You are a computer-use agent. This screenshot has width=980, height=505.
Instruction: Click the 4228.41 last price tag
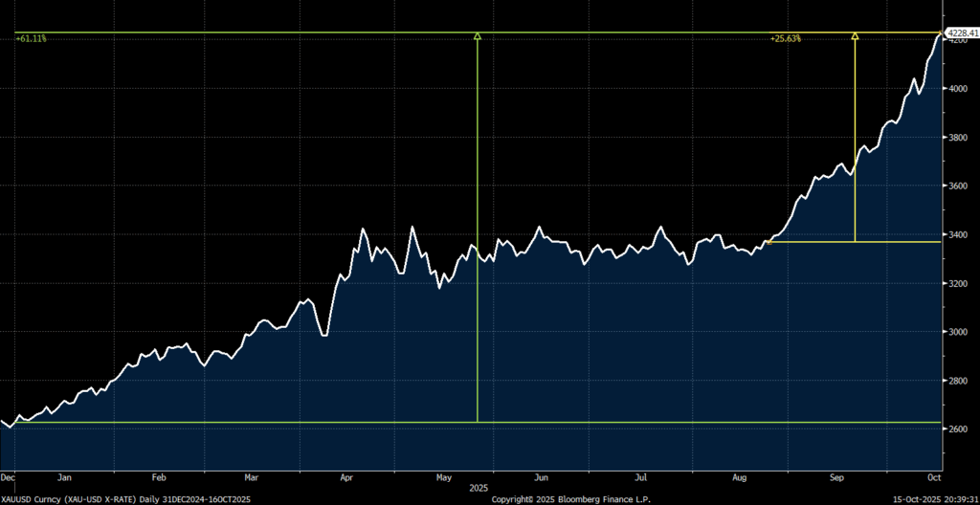tap(960, 33)
